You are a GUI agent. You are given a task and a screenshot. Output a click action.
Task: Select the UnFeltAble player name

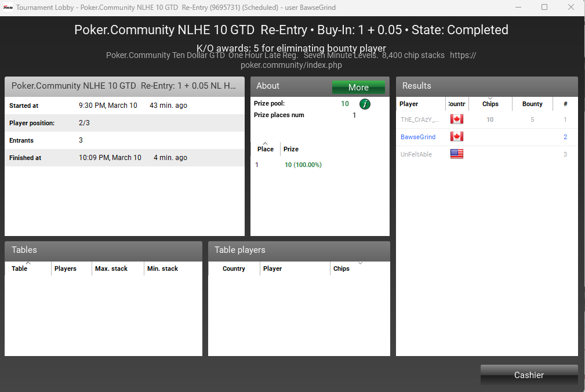coord(416,154)
